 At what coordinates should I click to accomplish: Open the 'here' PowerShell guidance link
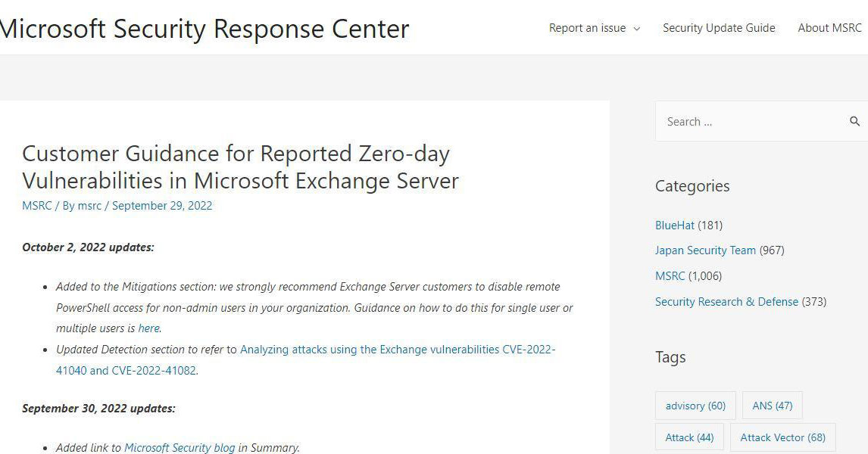coord(148,328)
